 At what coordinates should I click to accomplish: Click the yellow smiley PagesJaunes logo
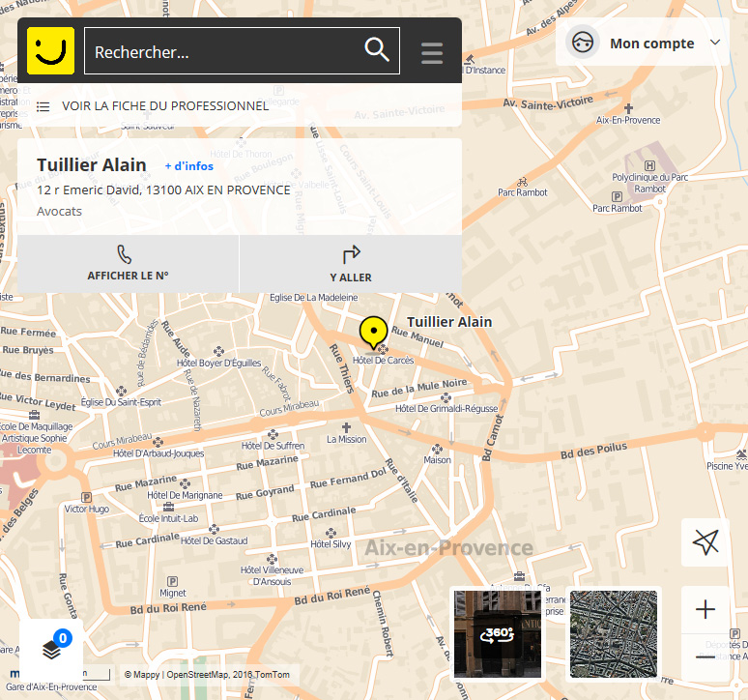click(50, 50)
